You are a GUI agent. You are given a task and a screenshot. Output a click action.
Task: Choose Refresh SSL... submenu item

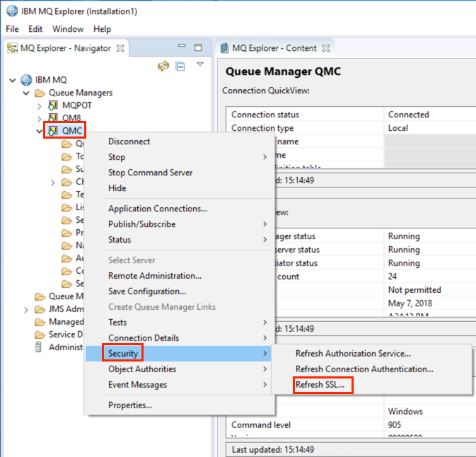[x=372, y=384]
